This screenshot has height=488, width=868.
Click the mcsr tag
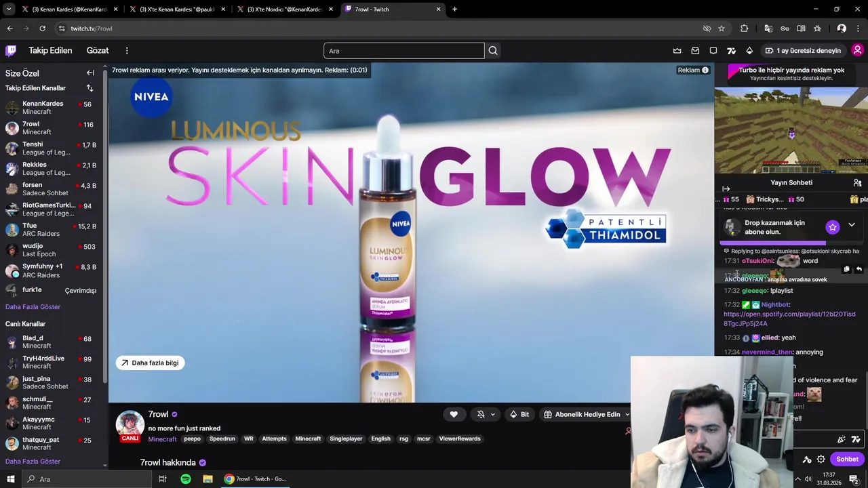[x=424, y=439]
